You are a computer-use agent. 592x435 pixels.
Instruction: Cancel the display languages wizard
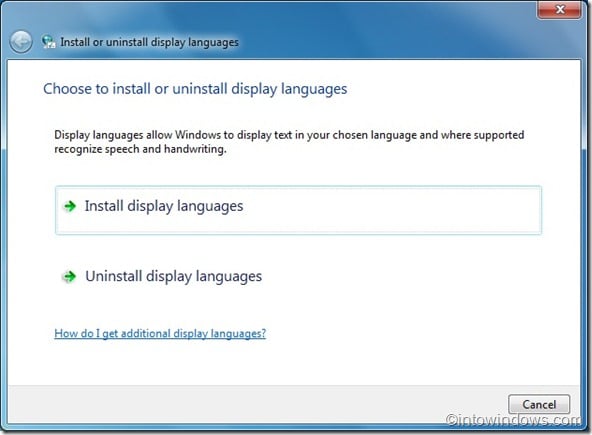coord(539,404)
